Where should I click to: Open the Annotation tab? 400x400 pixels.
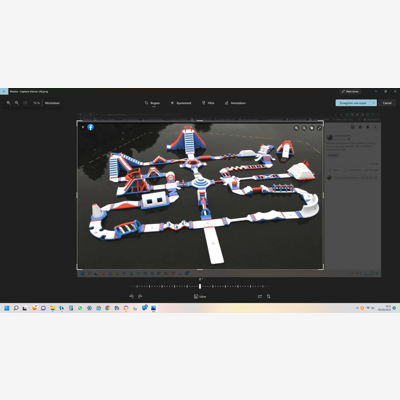tap(235, 103)
